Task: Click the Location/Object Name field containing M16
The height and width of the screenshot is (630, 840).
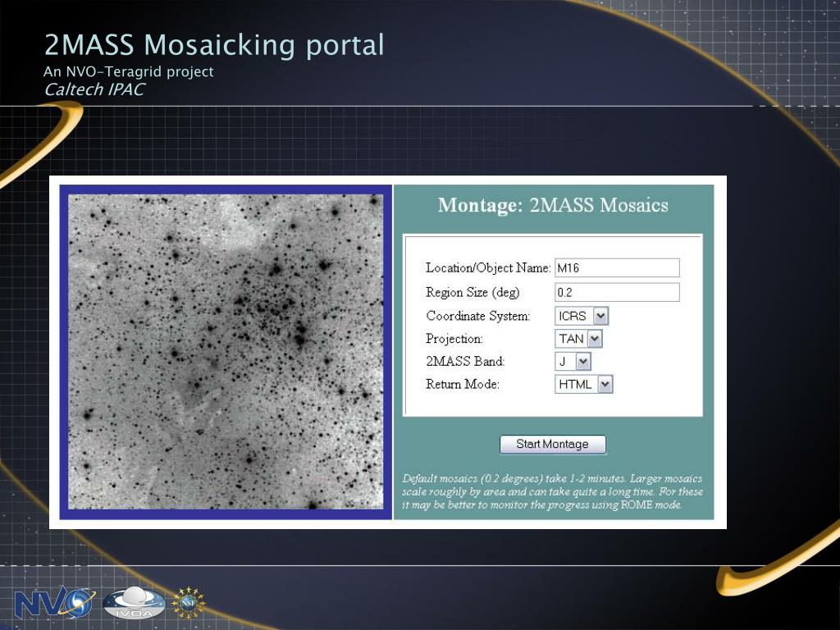Action: (x=617, y=267)
